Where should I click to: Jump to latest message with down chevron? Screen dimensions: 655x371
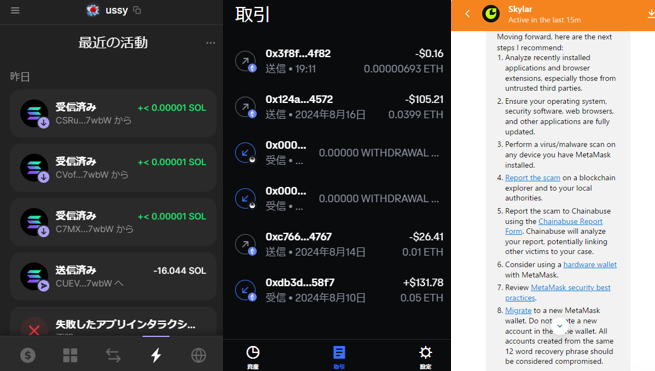[x=559, y=326]
